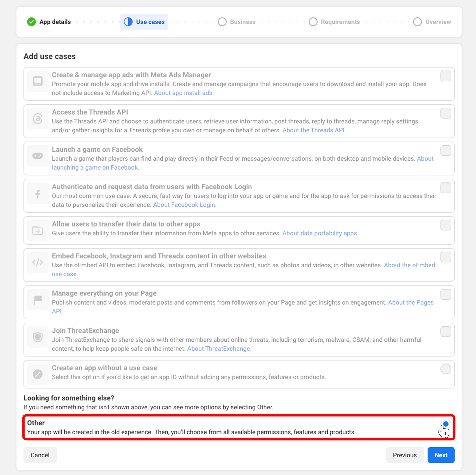Image resolution: width=476 pixels, height=475 pixels.
Task: Click the Business step circle icon
Action: (222, 22)
